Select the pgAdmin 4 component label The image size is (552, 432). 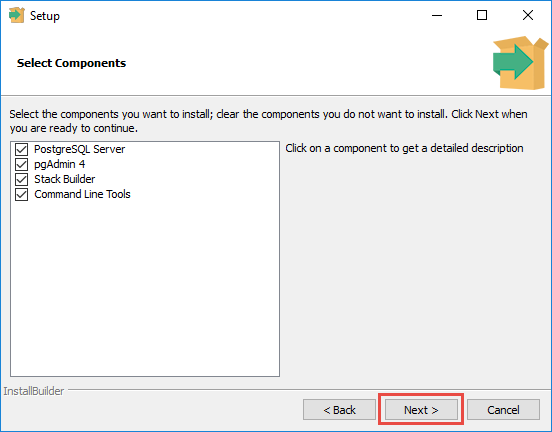tap(59, 164)
